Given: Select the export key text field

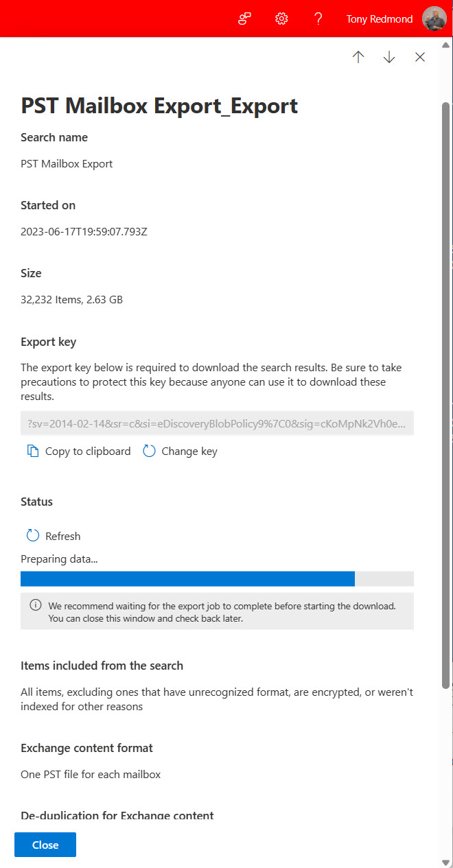Looking at the screenshot, I should pos(217,423).
